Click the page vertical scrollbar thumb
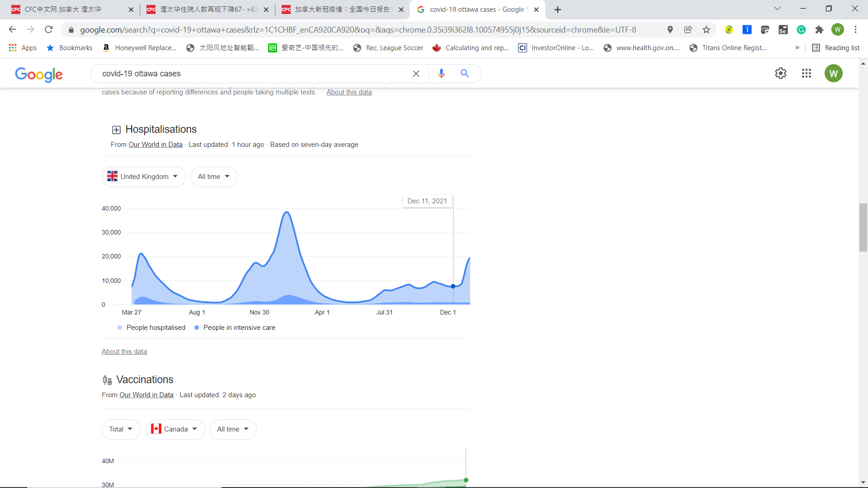868x488 pixels. click(863, 227)
